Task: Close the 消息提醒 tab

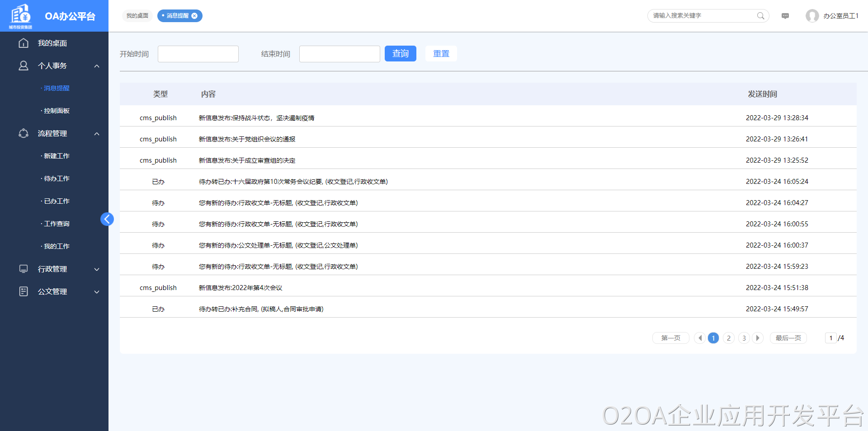Action: pos(194,16)
